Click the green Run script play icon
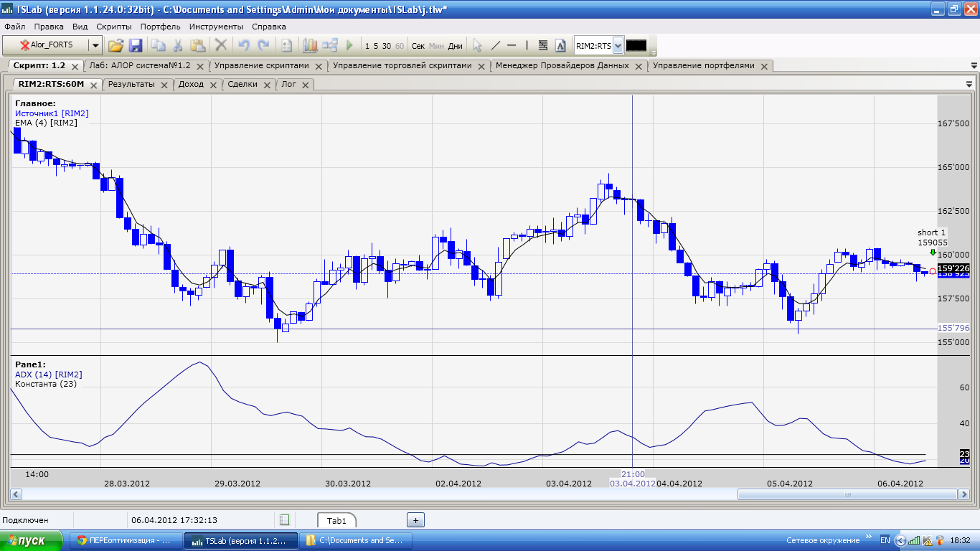Screen dimensions: 980x551 coord(349,45)
